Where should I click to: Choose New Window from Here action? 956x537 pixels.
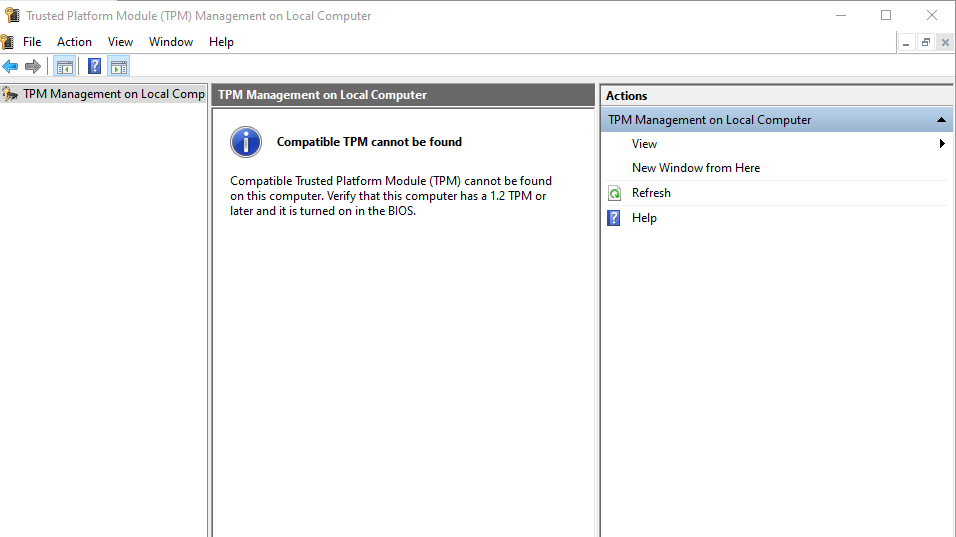696,168
